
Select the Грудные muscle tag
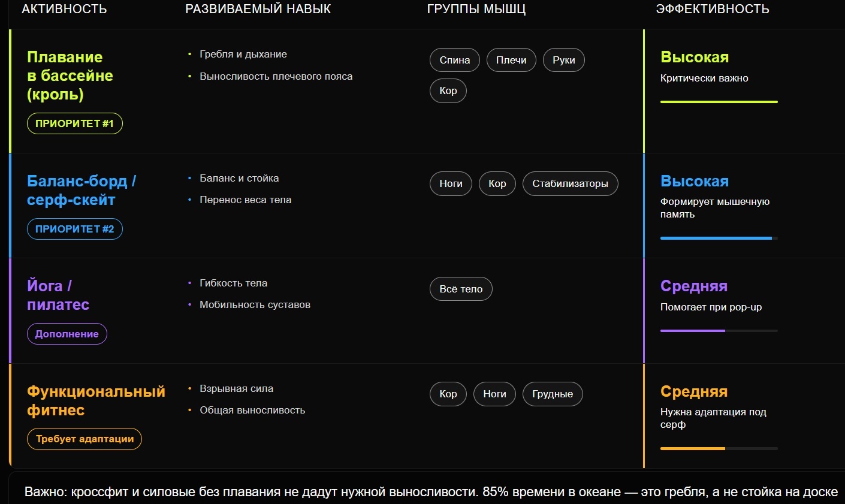(x=553, y=394)
